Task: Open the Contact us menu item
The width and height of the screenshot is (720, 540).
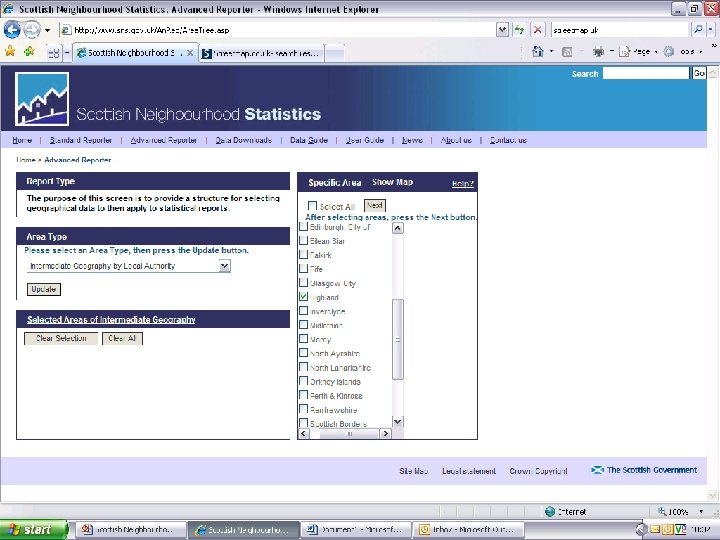Action: pyautogui.click(x=508, y=140)
